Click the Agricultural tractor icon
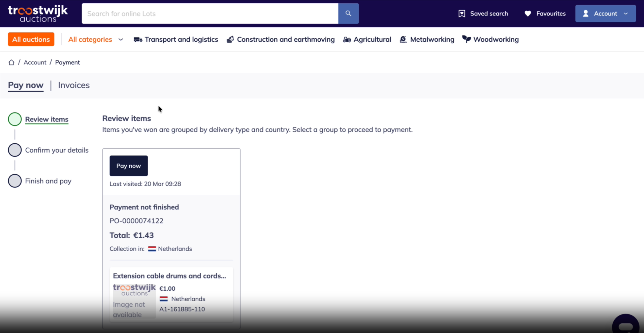 click(x=346, y=39)
